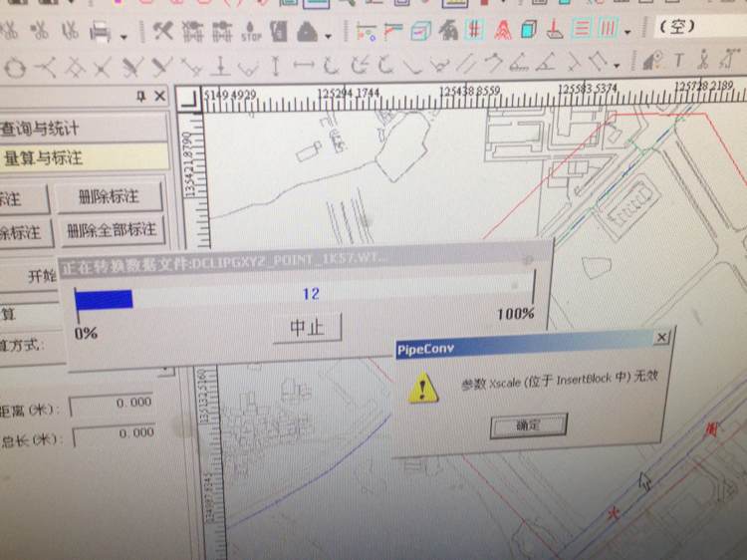Click the 删除全部标注 button
This screenshot has height=560, width=747.
(112, 230)
